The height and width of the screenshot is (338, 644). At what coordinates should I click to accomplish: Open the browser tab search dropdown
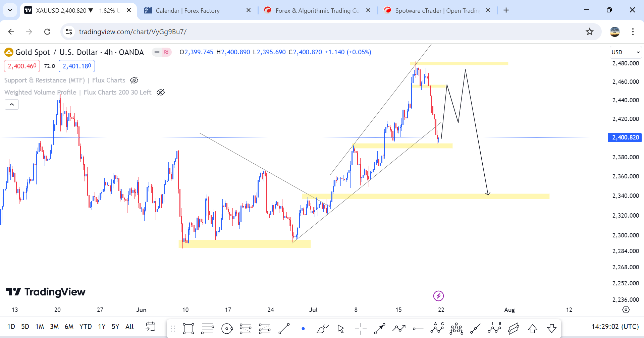(x=10, y=10)
